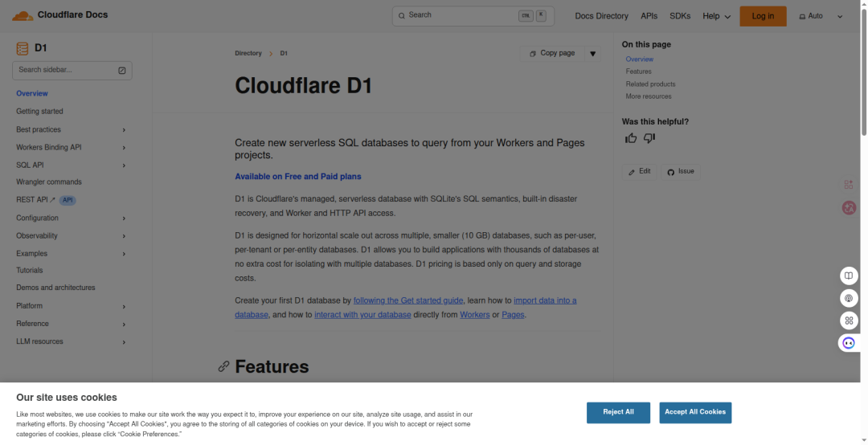This screenshot has height=445, width=868.
Task: Click Accept All Cookies button
Action: (x=695, y=412)
